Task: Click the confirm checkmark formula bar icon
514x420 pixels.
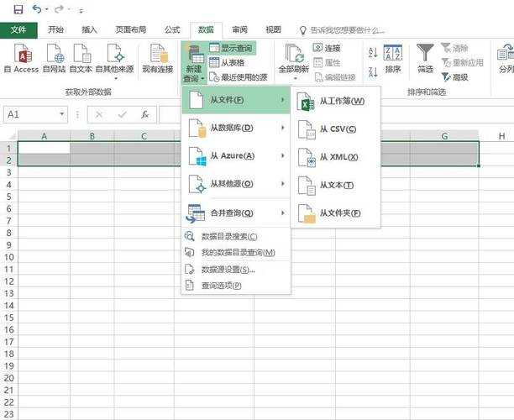Action: [x=122, y=114]
